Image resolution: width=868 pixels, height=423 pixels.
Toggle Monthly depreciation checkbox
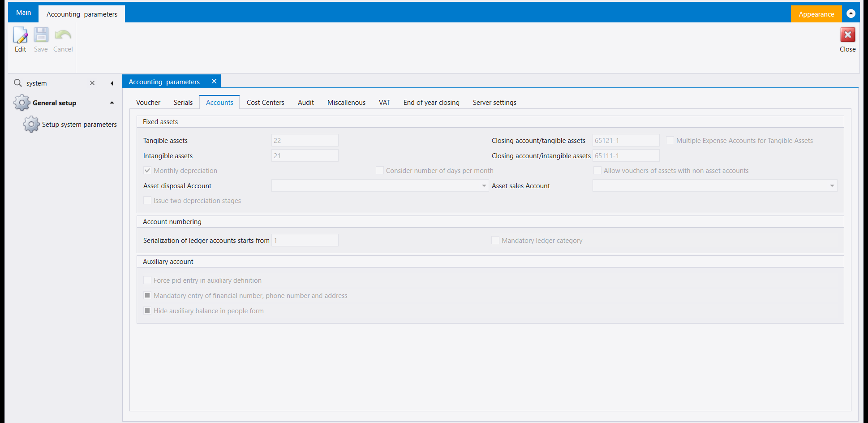[x=147, y=170]
